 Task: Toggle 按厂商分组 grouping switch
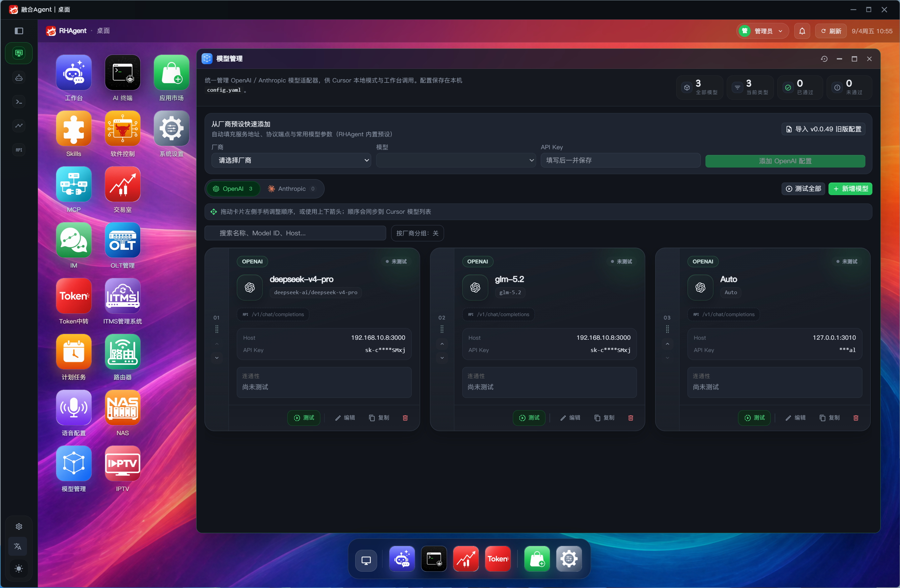417,233
